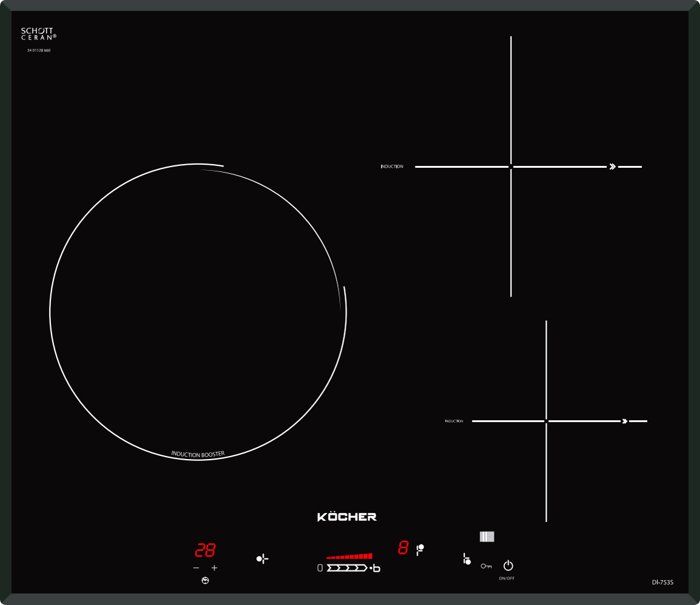Select the left zone selector icon

(262, 559)
